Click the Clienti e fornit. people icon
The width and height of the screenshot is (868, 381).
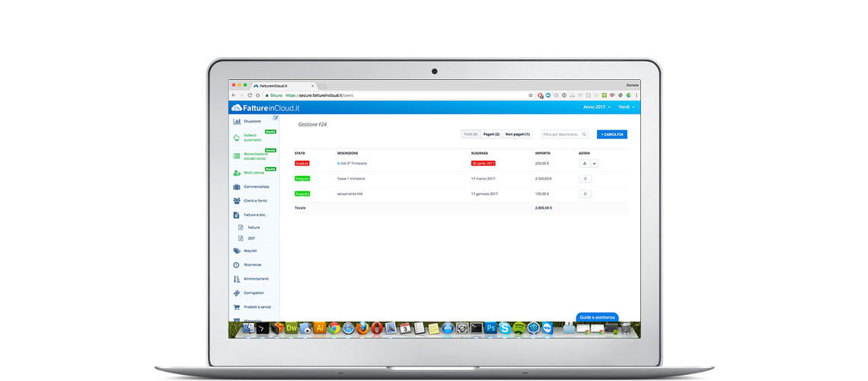237,200
